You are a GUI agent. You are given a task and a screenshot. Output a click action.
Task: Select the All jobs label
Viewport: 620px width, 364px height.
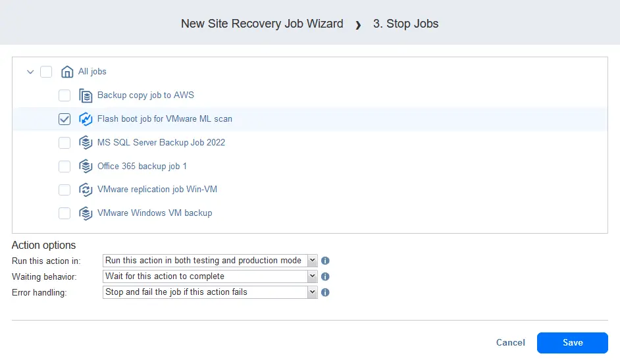pos(92,72)
